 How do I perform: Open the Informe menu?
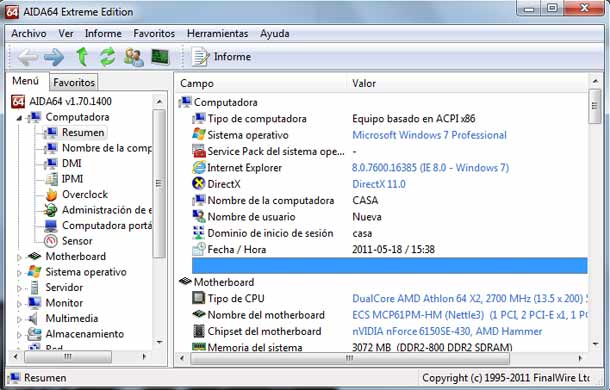[x=103, y=33]
